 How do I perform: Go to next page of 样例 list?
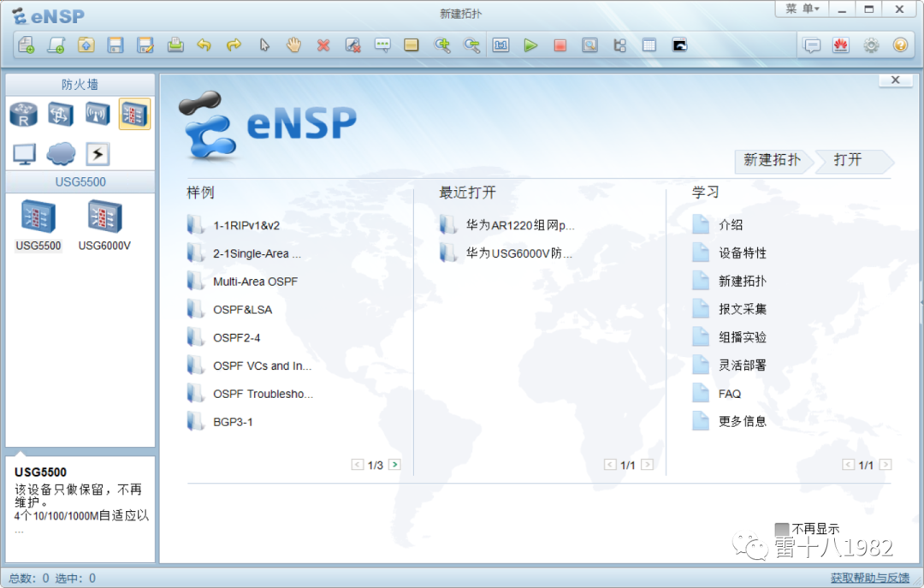coord(394,464)
